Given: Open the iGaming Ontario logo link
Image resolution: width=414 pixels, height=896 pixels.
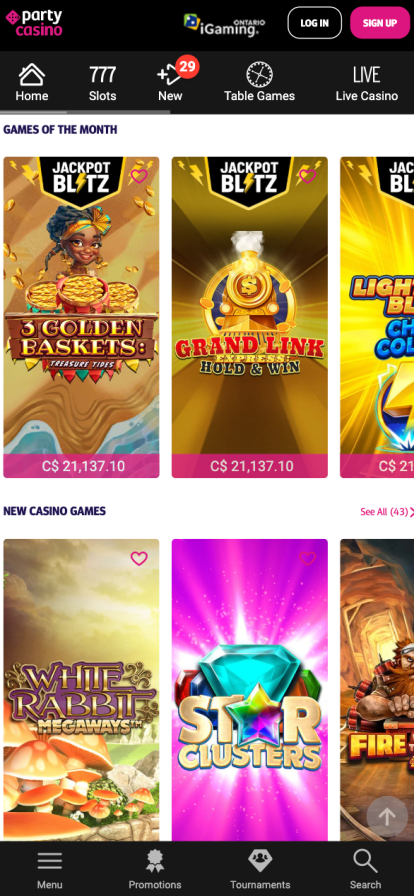Looking at the screenshot, I should 224,24.
